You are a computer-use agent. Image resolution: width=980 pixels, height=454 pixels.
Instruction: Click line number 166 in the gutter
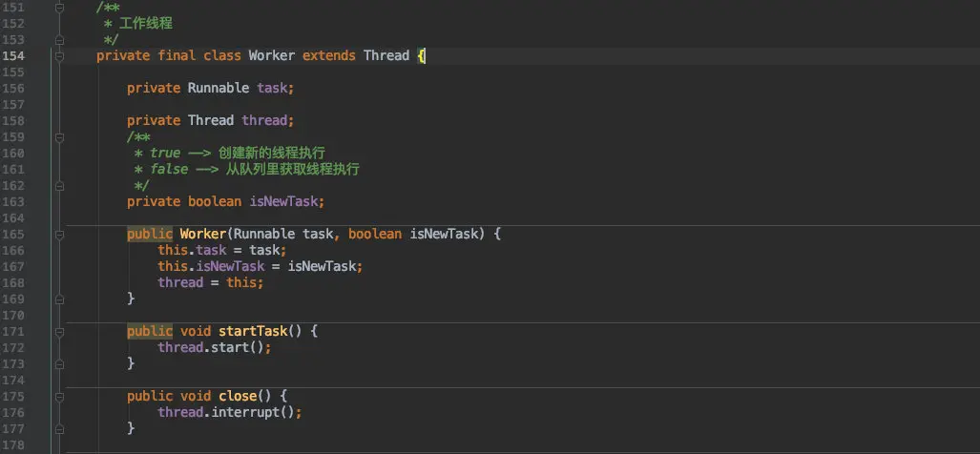coord(13,251)
